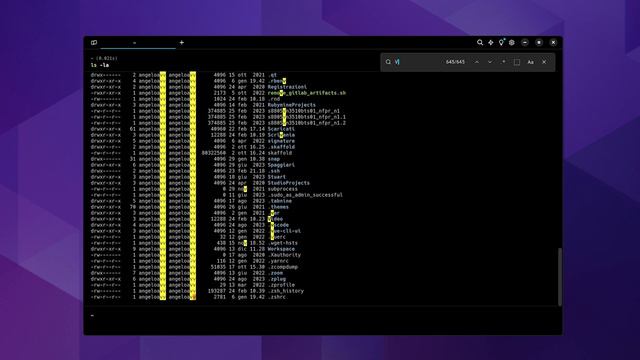Maximize the terminal window

(x=539, y=42)
